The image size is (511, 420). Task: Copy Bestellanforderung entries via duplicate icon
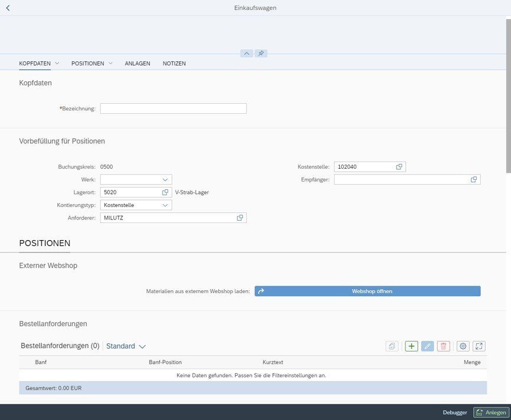(392, 346)
